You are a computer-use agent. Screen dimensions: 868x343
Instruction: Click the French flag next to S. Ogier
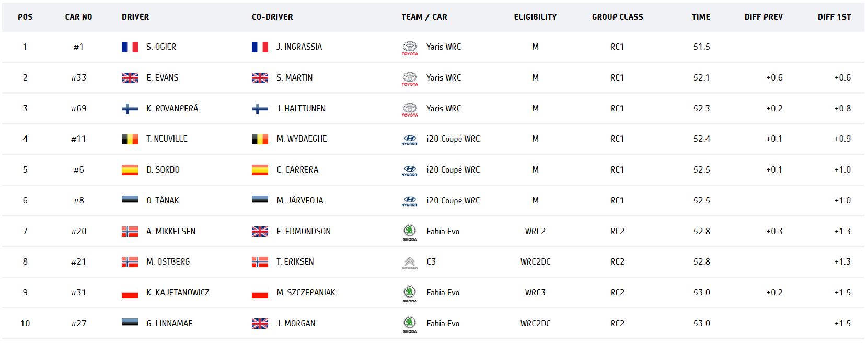point(130,47)
